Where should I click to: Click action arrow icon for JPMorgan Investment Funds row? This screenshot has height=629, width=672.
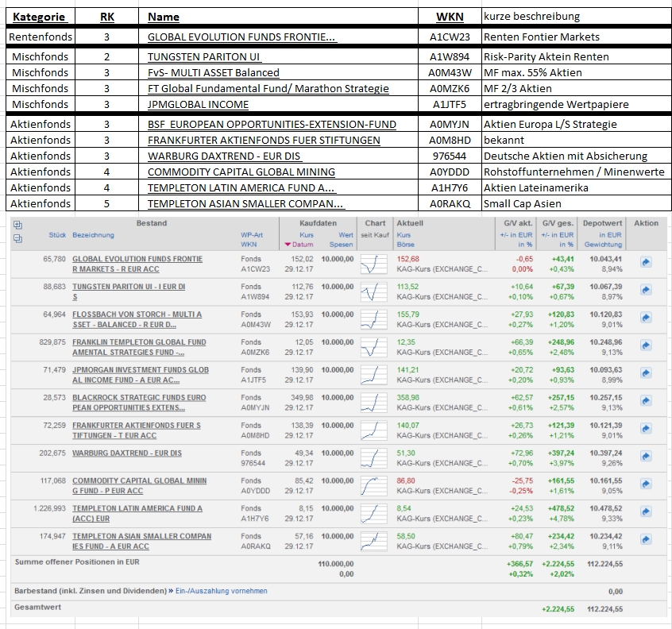pos(646,373)
